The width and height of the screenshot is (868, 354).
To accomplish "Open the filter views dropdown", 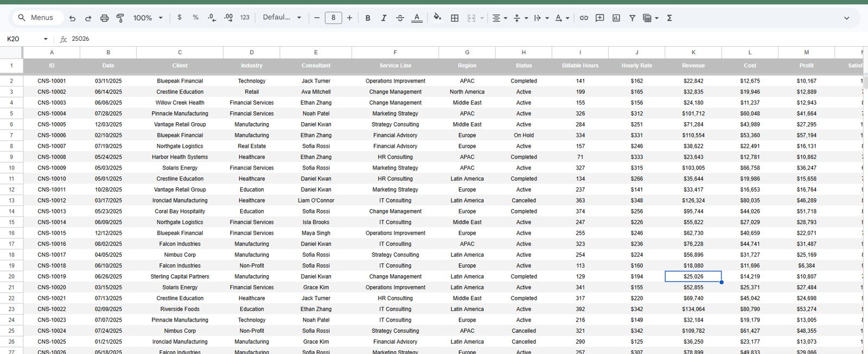I will coord(650,18).
